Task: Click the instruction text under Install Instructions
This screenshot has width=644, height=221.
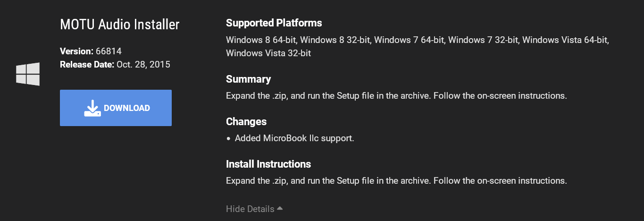Action: [x=396, y=181]
